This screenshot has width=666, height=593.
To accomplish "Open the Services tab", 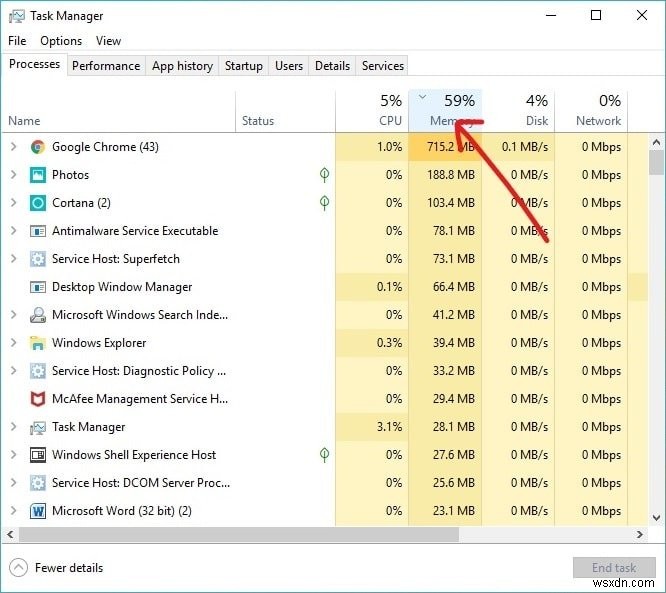I will click(x=383, y=66).
